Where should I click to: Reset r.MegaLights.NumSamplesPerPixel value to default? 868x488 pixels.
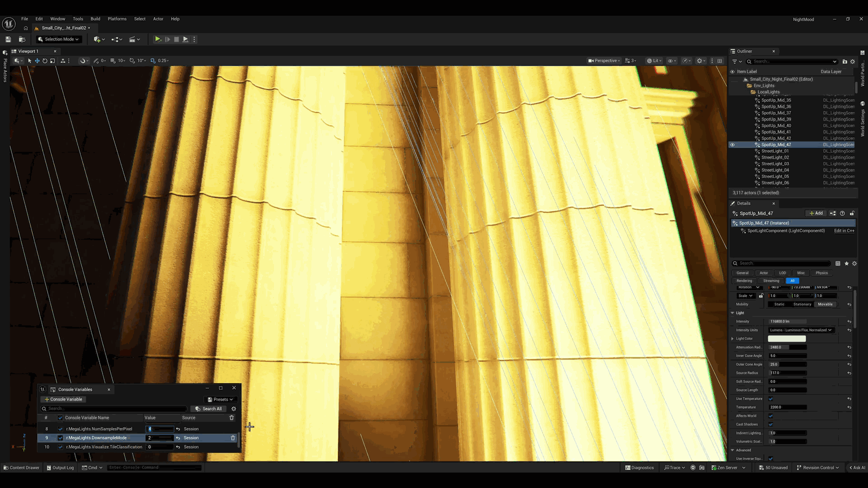pos(178,429)
